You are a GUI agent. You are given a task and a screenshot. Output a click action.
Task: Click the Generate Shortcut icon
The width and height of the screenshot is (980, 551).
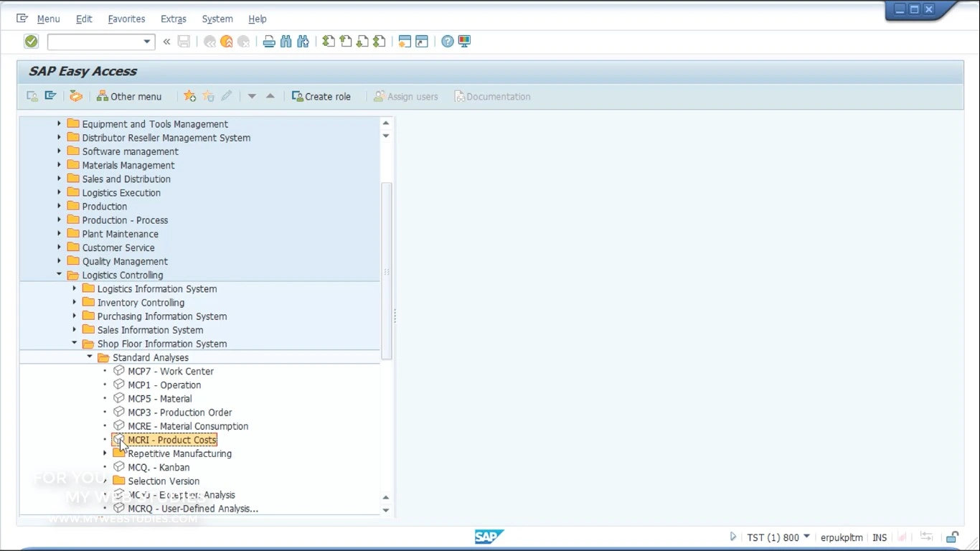click(422, 42)
